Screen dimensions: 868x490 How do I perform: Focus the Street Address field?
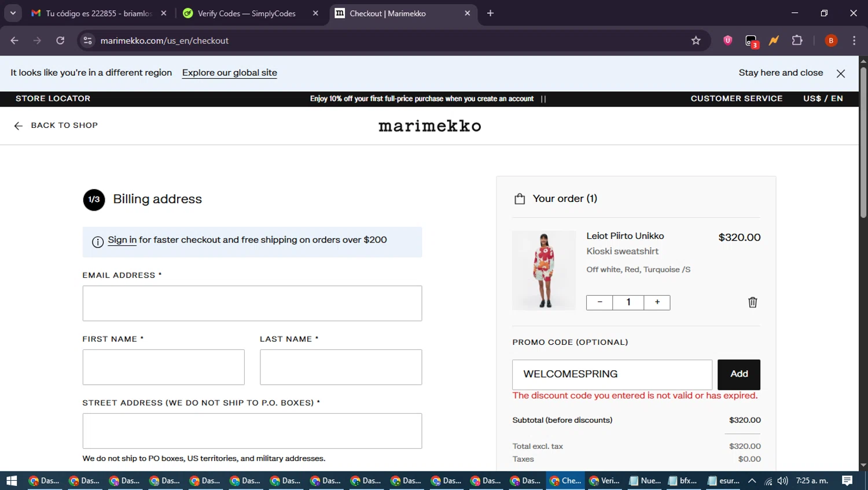click(x=252, y=430)
